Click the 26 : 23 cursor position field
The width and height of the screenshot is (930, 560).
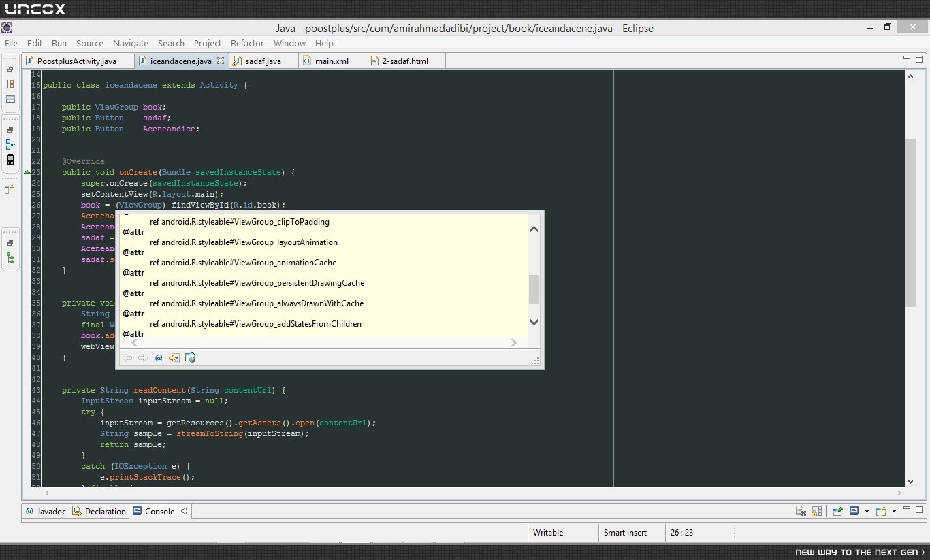[700, 533]
